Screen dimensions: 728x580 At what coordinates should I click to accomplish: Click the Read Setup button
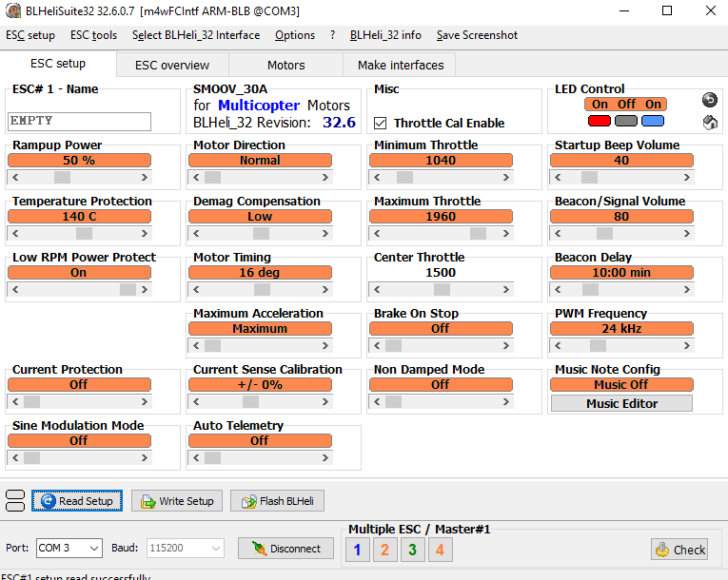click(x=77, y=501)
